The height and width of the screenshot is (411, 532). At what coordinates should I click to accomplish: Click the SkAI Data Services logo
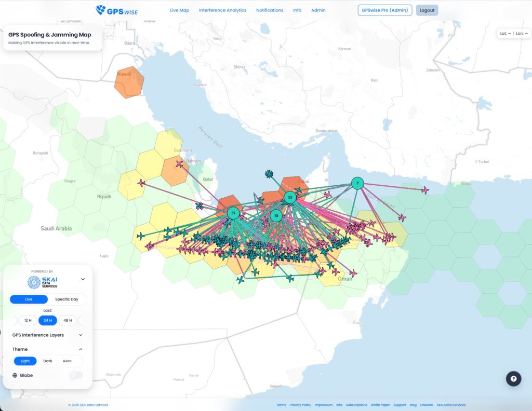click(43, 282)
